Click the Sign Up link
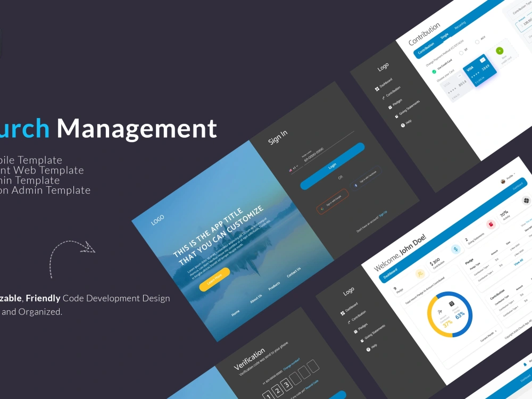This screenshot has width=532, height=399. 383,214
